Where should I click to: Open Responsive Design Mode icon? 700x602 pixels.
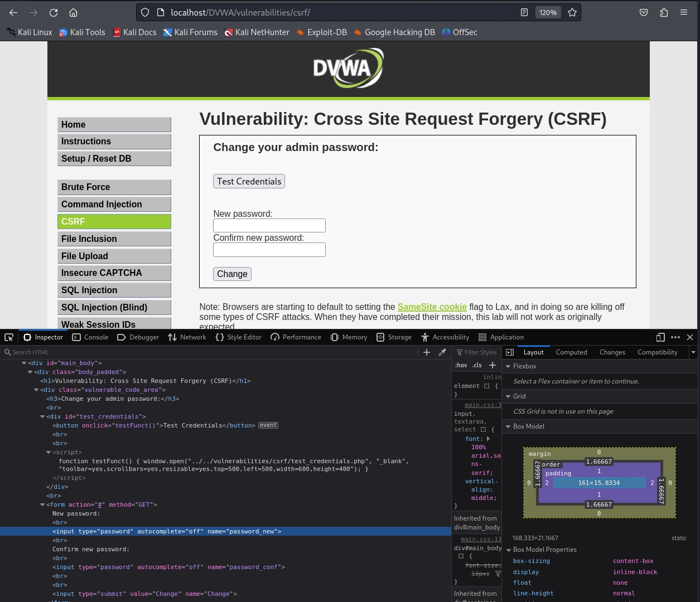[660, 337]
